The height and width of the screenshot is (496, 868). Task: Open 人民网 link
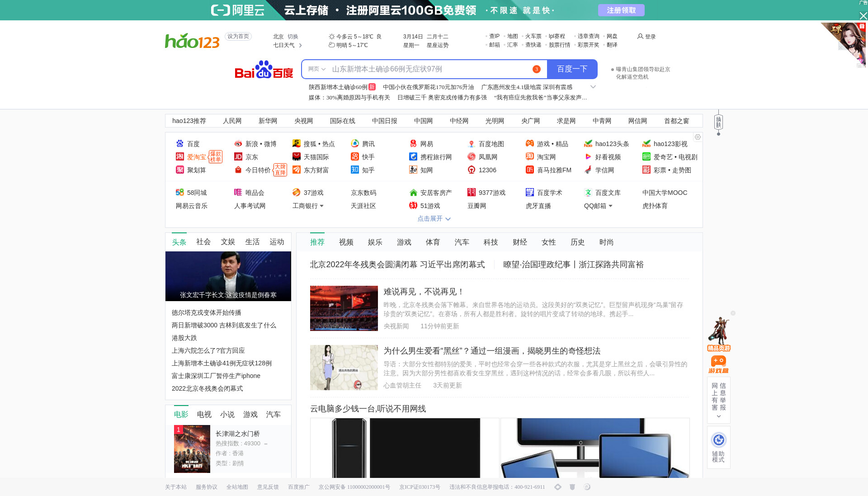tap(232, 121)
